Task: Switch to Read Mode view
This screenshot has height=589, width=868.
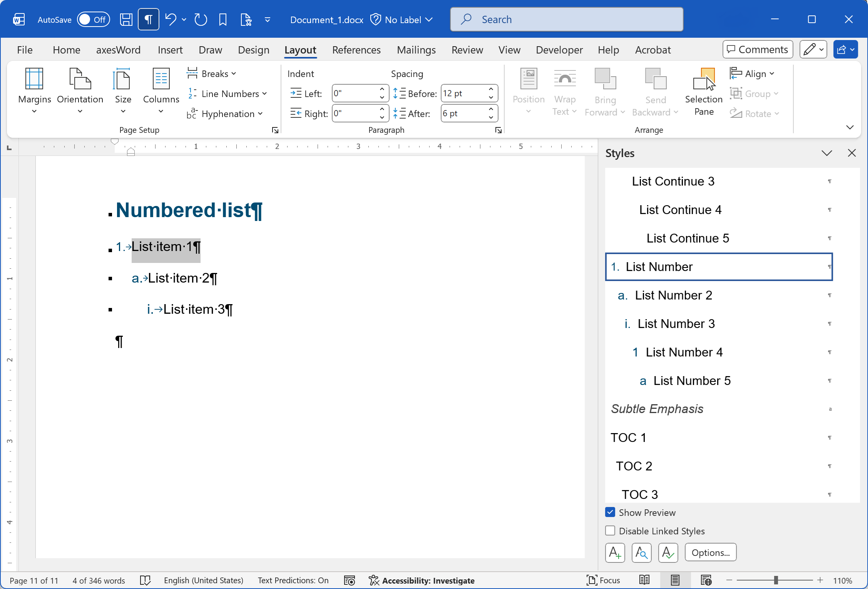Action: coord(644,581)
